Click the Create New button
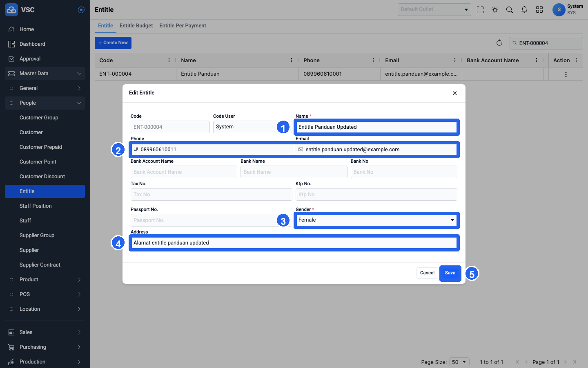Screen dimensions: 588x368 (x=113, y=43)
